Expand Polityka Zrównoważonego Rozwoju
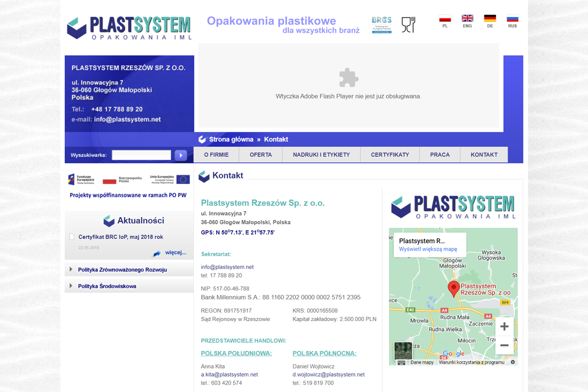Viewport: 588px width, 392px height. 122,270
